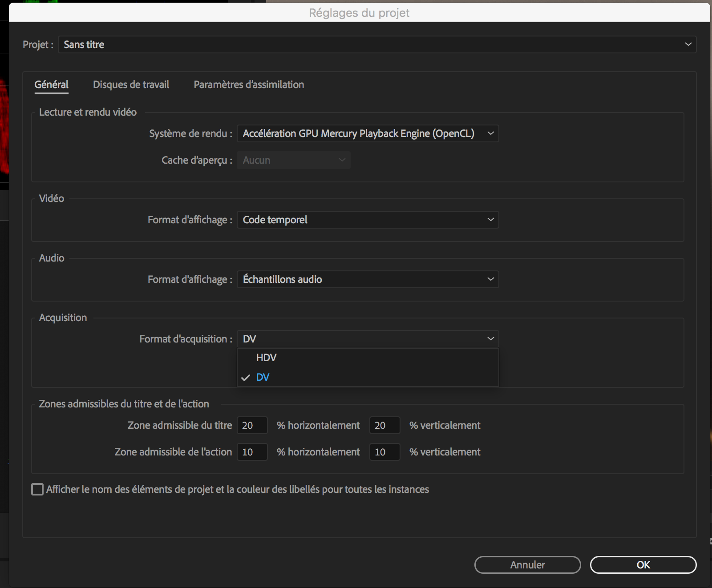
Task: Open the Paramètres d'assimilation tab
Action: click(x=249, y=85)
